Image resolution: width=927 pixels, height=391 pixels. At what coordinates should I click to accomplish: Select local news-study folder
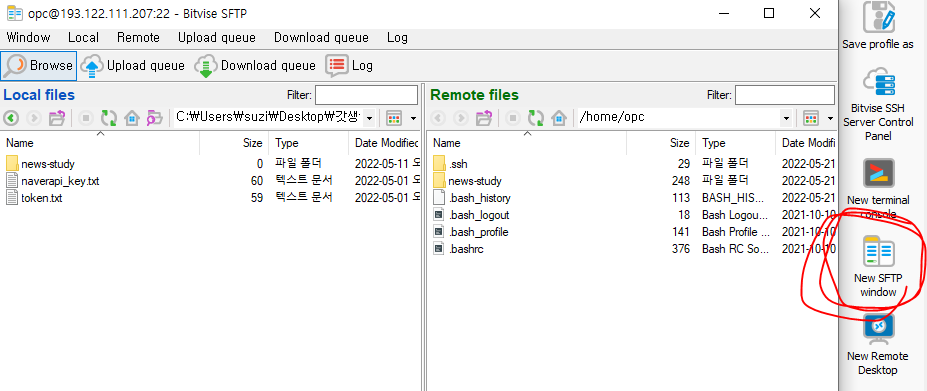pyautogui.click(x=48, y=164)
